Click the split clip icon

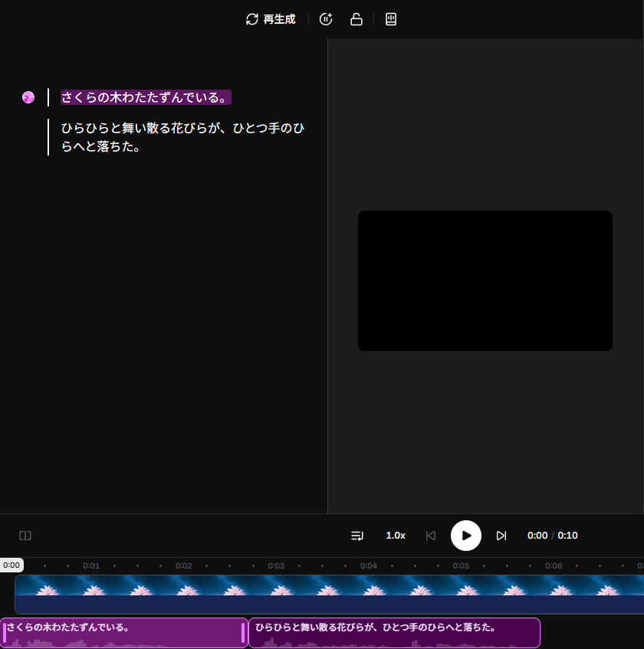pyautogui.click(x=25, y=536)
